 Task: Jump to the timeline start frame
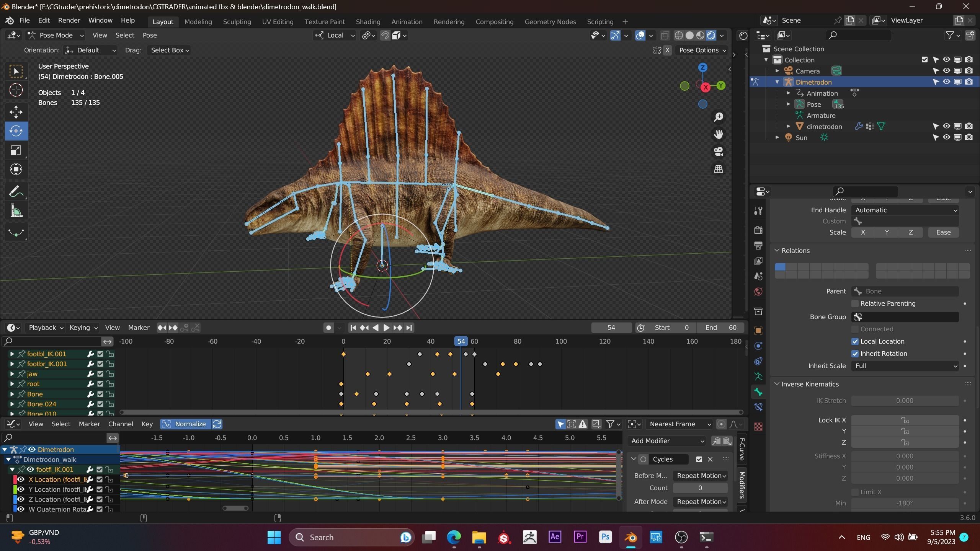pyautogui.click(x=353, y=328)
